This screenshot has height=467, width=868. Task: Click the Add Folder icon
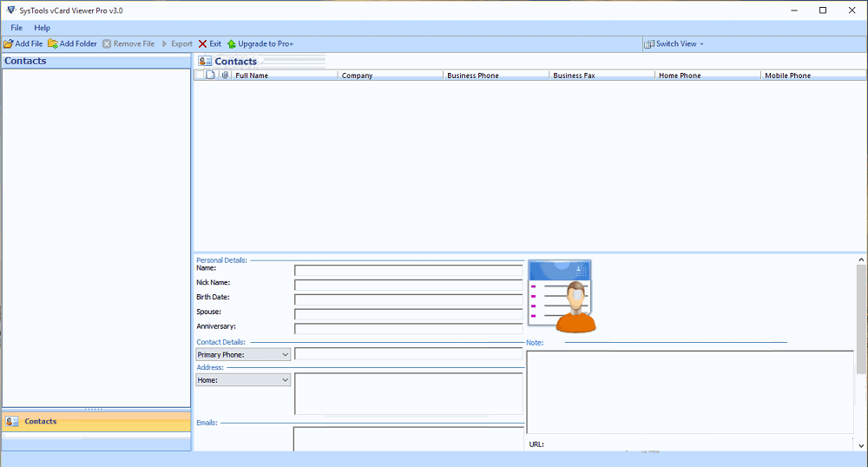coord(53,43)
